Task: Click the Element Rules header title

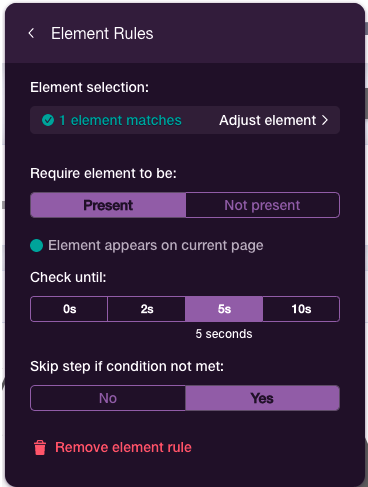Action: tap(102, 33)
